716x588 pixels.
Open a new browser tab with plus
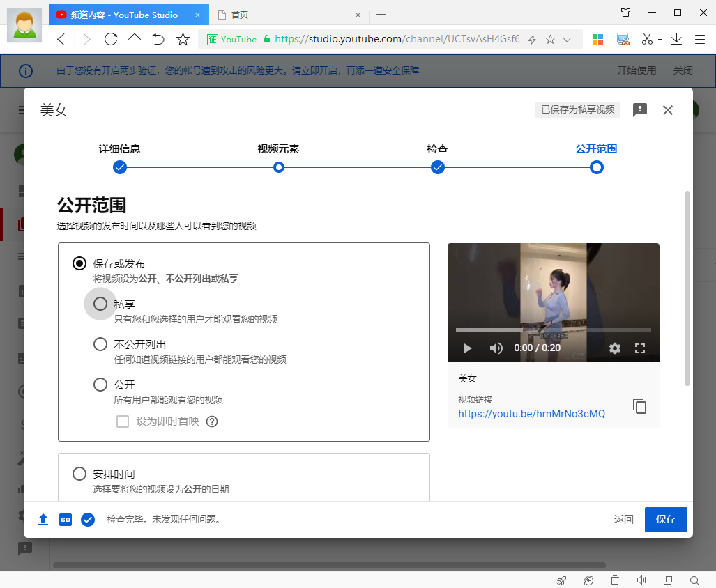pos(381,15)
